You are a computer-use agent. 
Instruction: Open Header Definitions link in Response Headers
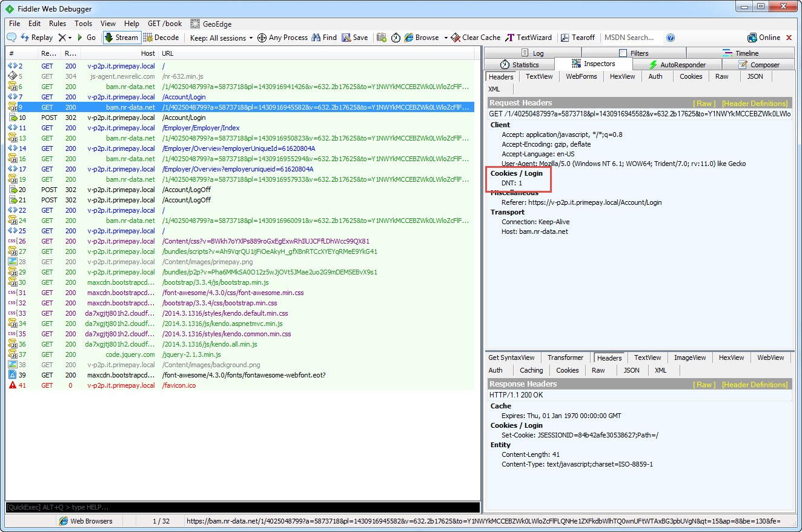[755, 385]
